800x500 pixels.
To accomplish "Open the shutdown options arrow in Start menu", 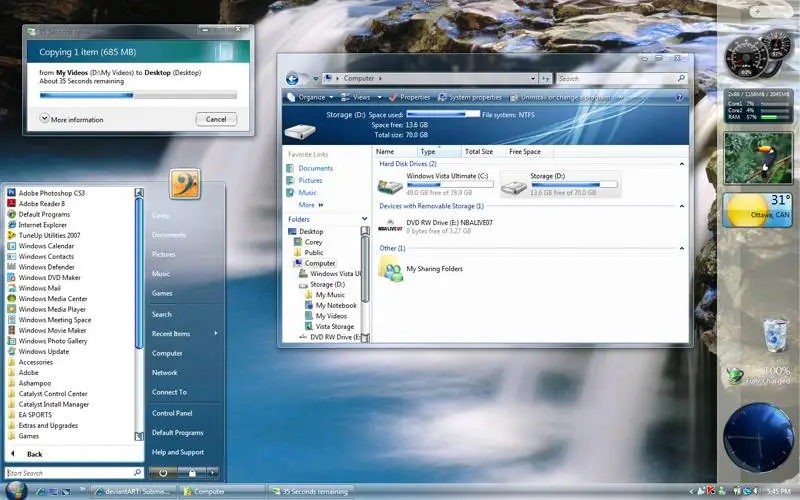I will tap(213, 473).
